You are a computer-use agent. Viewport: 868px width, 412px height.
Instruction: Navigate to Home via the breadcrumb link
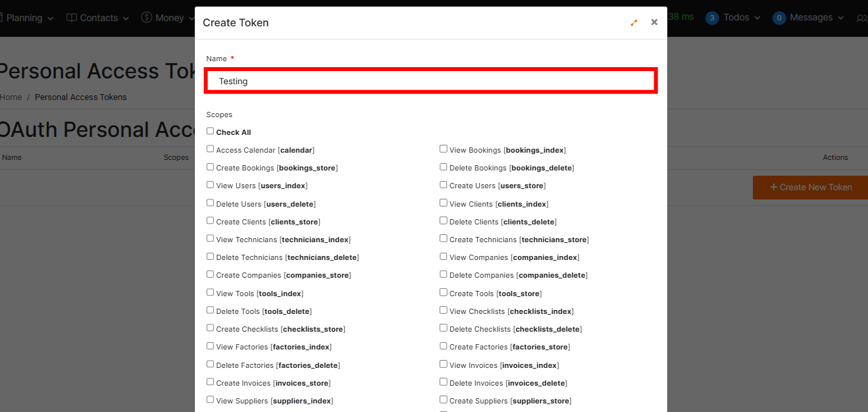tap(11, 97)
